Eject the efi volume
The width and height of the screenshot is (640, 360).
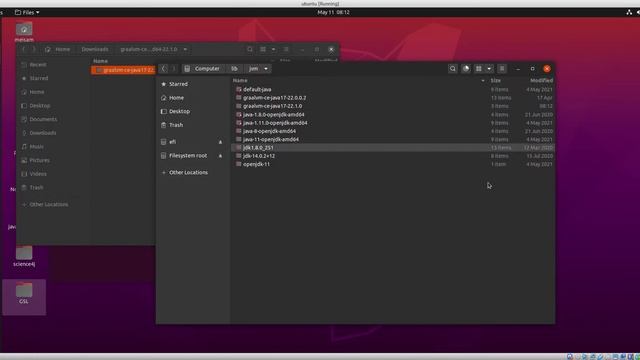pyautogui.click(x=220, y=142)
